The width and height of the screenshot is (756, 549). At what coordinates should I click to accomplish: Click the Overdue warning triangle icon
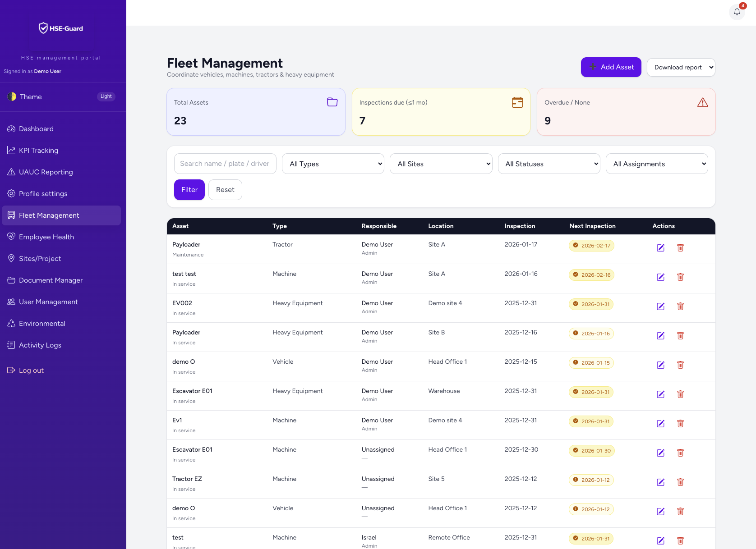[x=702, y=103]
